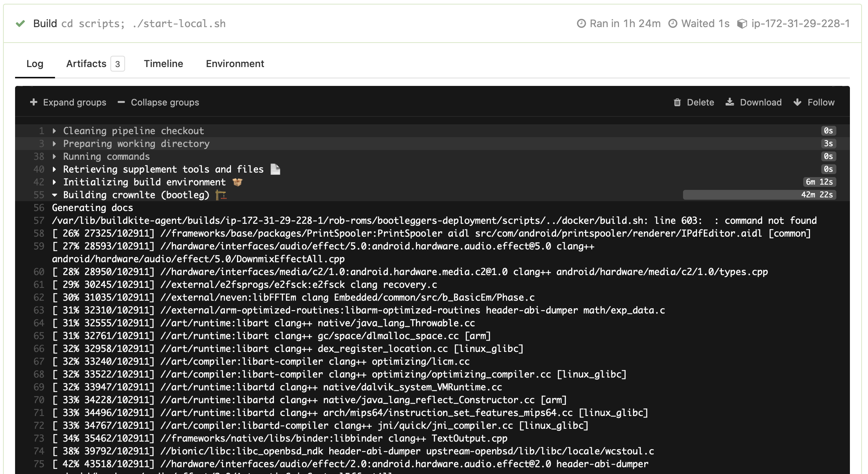Click the 27% 28593/102911 audio effect log line
The image size is (868, 474).
click(x=323, y=252)
